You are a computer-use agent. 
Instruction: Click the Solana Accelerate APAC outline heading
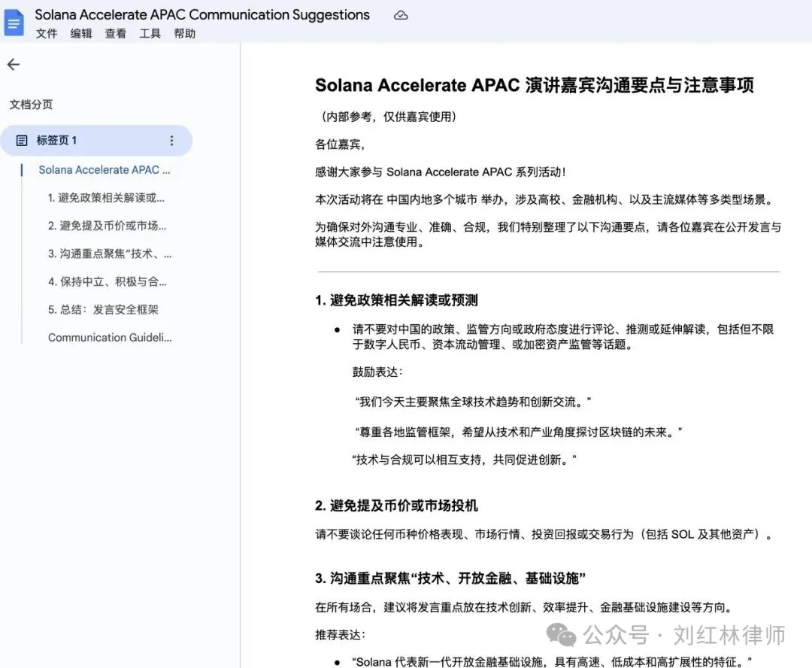point(105,169)
